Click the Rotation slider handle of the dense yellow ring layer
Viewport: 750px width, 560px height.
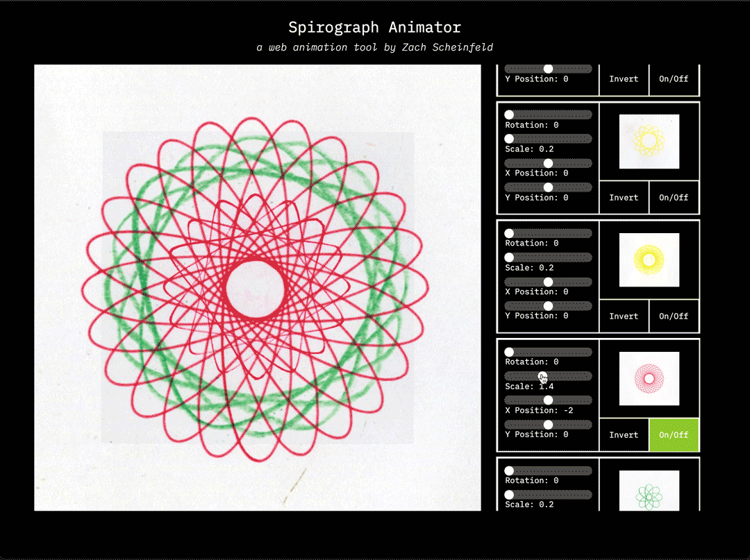pos(510,233)
